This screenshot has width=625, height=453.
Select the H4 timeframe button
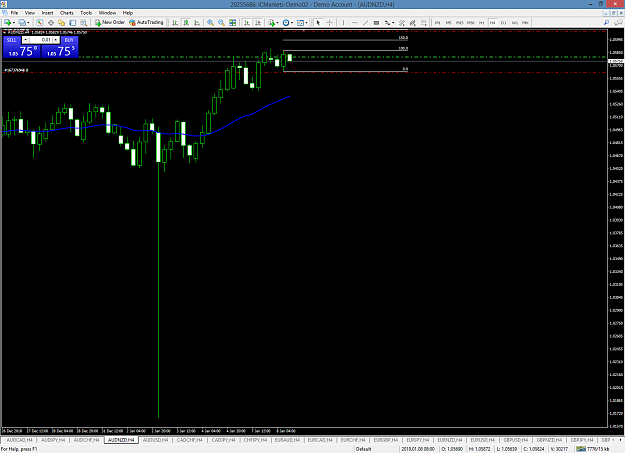click(492, 23)
